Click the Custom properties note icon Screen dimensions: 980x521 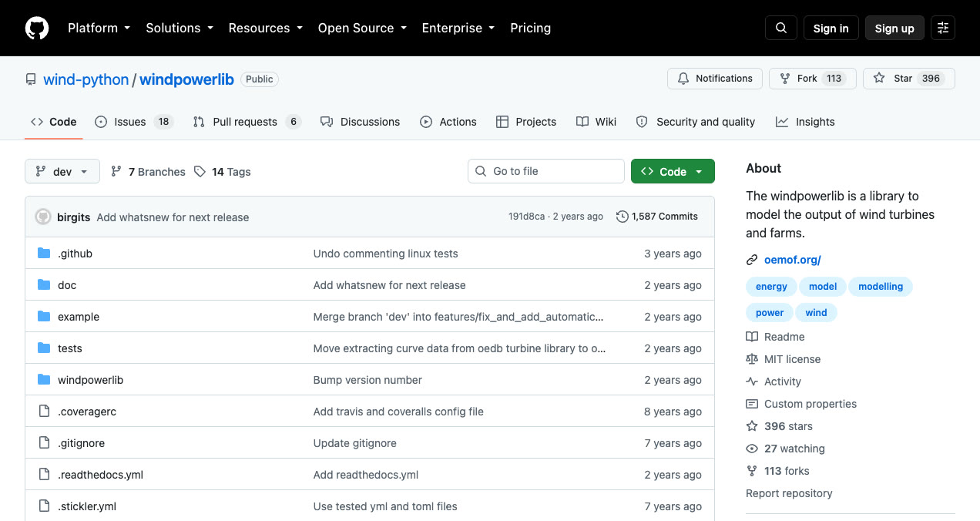(x=752, y=404)
